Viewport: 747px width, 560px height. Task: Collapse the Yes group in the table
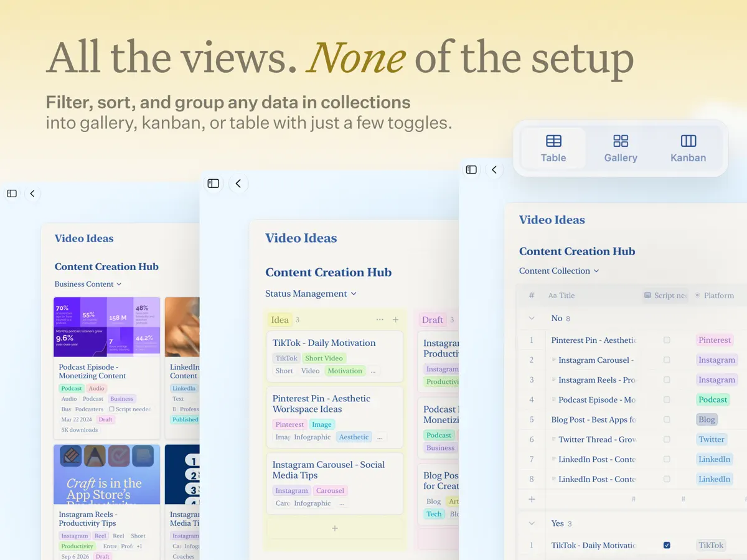pyautogui.click(x=532, y=523)
